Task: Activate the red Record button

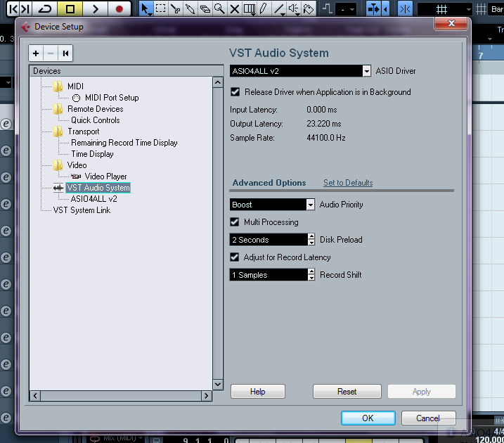Action: pyautogui.click(x=119, y=8)
